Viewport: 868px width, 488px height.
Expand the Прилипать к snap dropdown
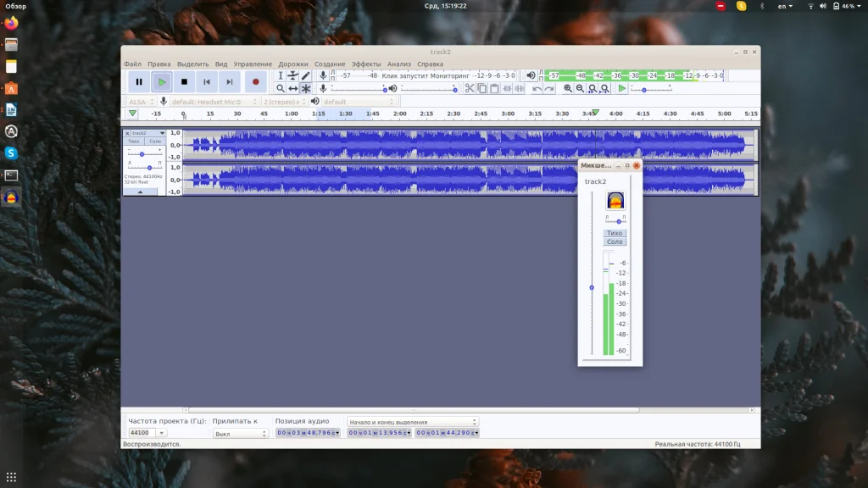click(x=240, y=433)
